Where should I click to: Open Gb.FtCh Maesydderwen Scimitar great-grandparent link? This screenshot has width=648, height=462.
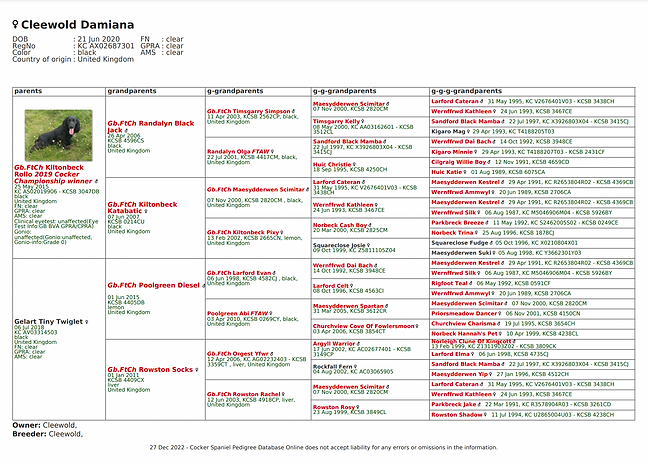[256, 190]
